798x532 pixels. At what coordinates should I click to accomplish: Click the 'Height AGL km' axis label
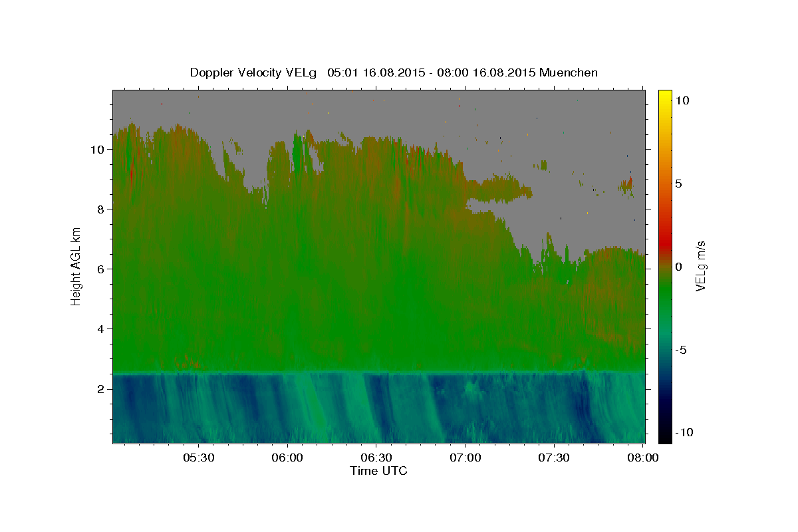76,266
